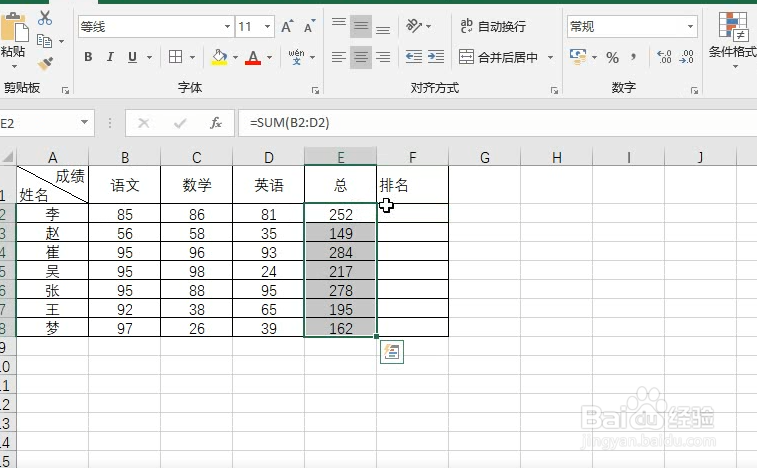Select cell with total 162
This screenshot has width=757, height=468.
(340, 328)
